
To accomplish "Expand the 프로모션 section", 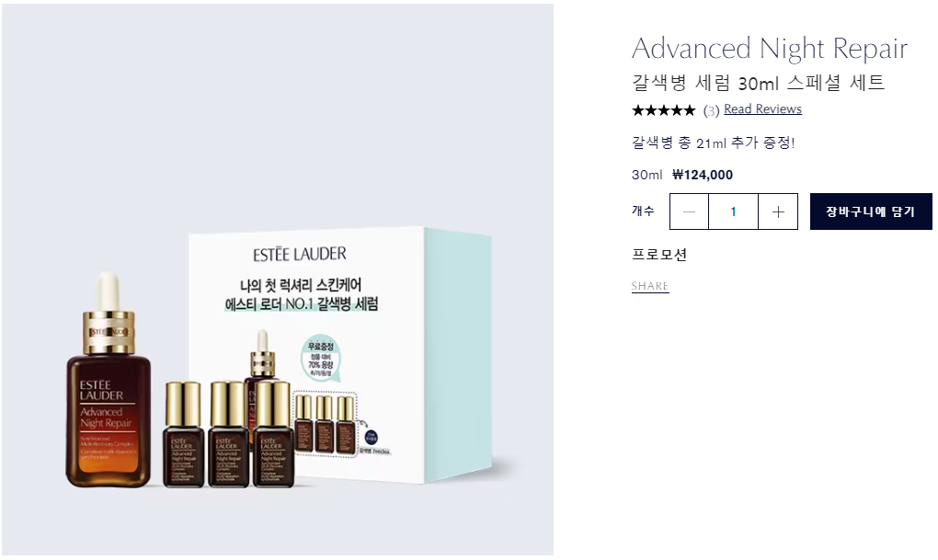I will pyautogui.click(x=659, y=255).
